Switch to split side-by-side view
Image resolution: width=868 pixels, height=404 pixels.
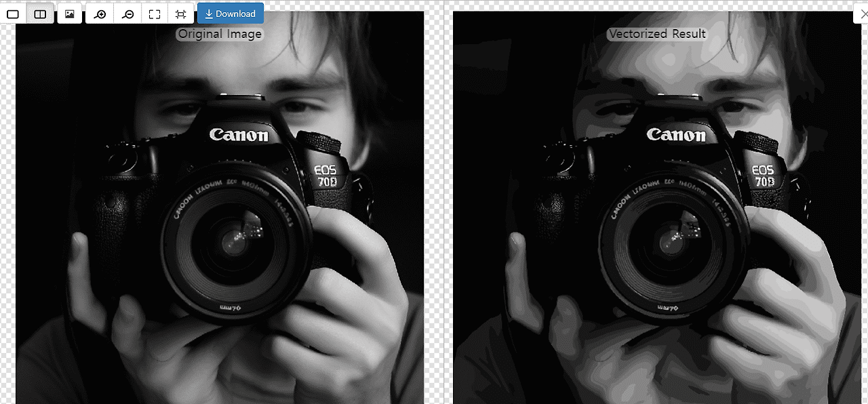click(40, 14)
